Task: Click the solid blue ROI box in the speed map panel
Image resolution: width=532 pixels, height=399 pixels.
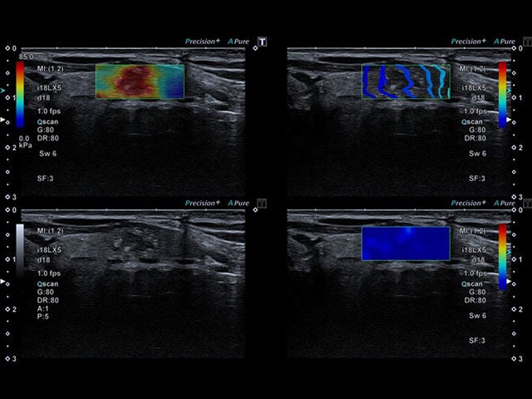Action: (x=406, y=244)
